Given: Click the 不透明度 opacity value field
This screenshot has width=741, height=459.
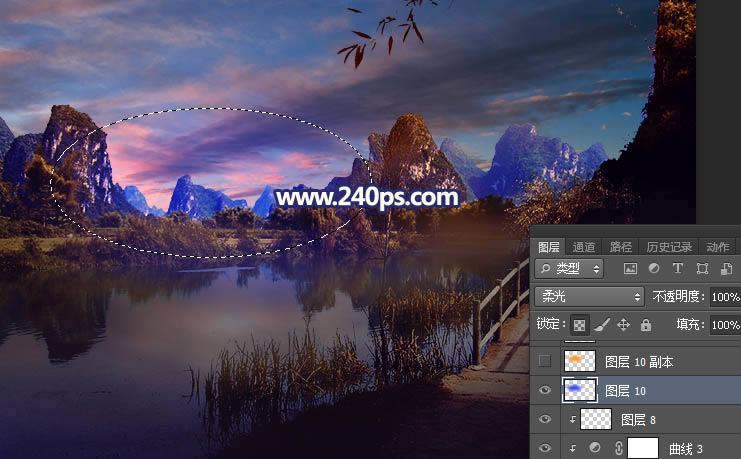Looking at the screenshot, I should click(724, 297).
